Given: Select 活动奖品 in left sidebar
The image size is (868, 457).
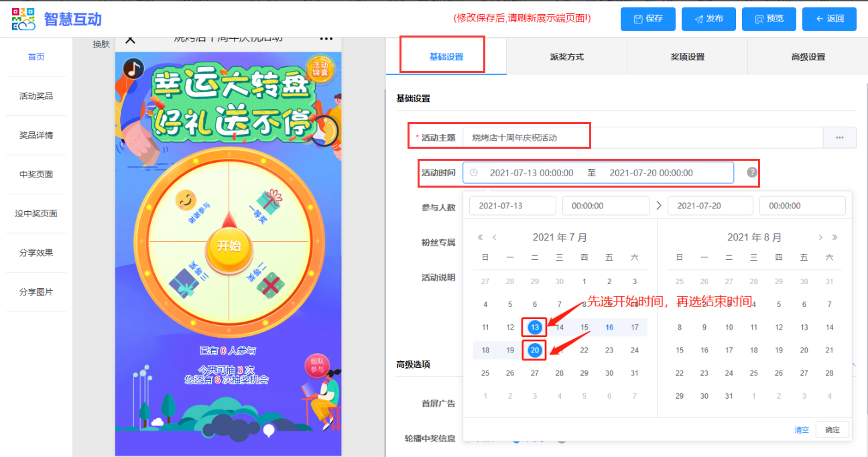Looking at the screenshot, I should [x=36, y=96].
